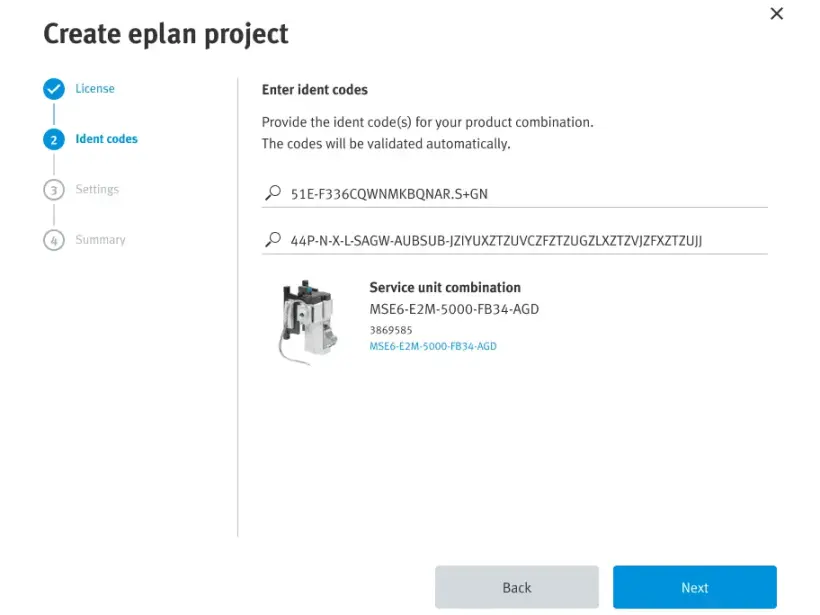Viewport: 820px width, 615px height.
Task: Click the Next button
Action: click(694, 587)
